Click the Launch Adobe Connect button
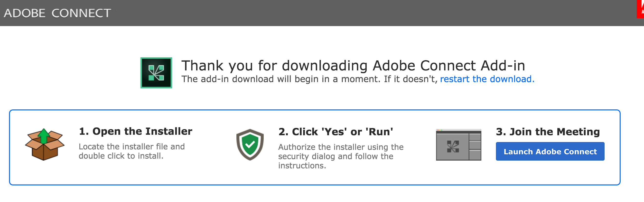 [x=550, y=151]
